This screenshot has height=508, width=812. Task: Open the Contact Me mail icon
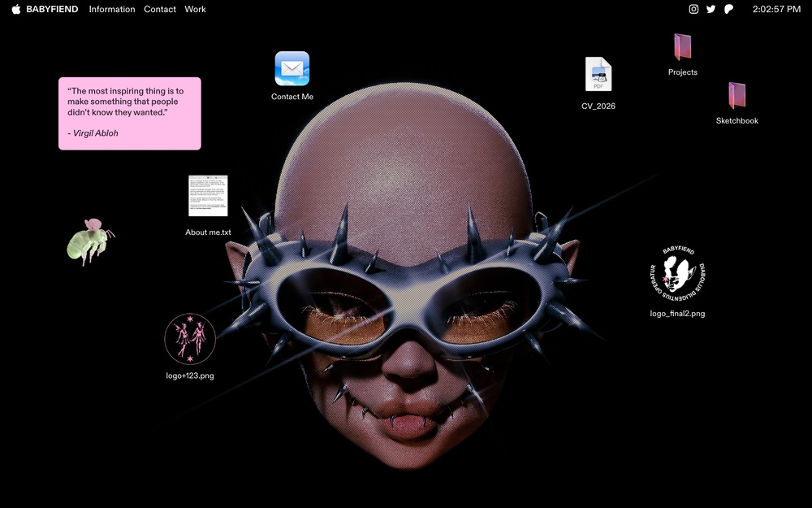point(292,69)
